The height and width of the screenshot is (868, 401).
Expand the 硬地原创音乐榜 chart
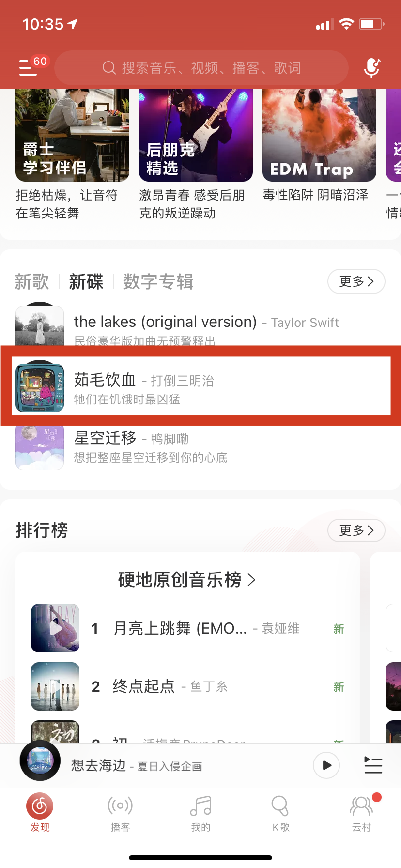click(x=187, y=579)
